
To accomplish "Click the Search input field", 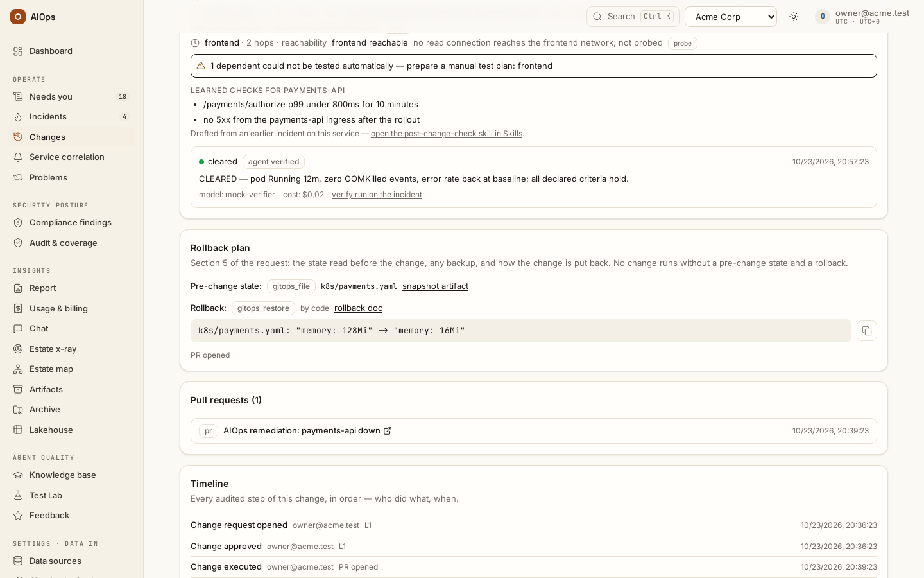I will (x=633, y=17).
